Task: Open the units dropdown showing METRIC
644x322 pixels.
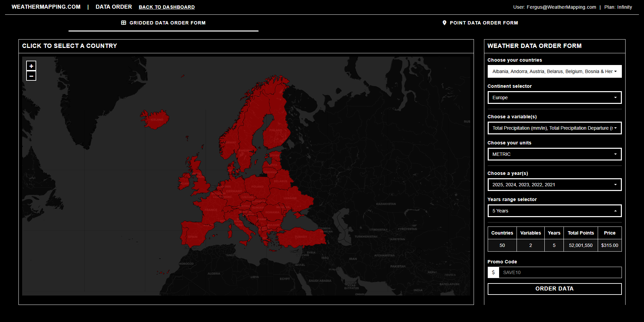Action: point(554,154)
